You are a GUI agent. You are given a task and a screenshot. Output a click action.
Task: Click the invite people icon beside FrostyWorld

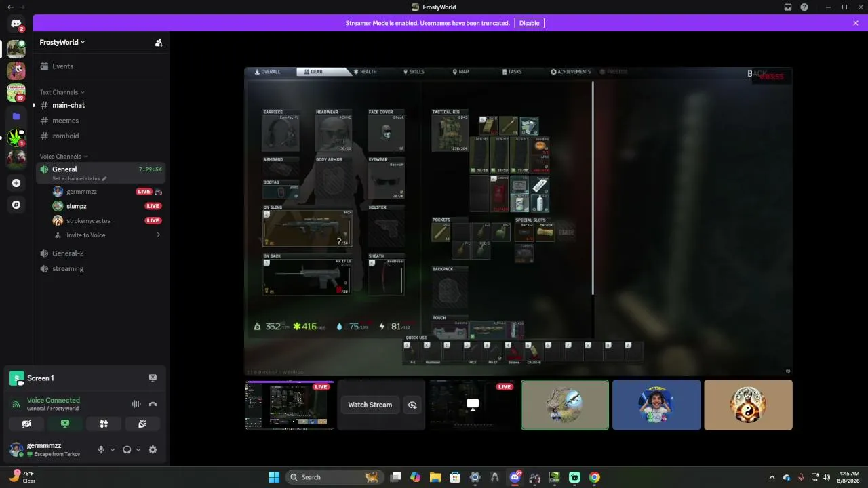(159, 42)
